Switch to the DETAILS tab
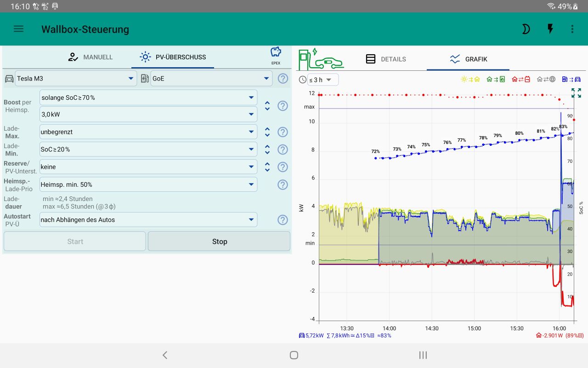This screenshot has height=368, width=588. [x=386, y=59]
